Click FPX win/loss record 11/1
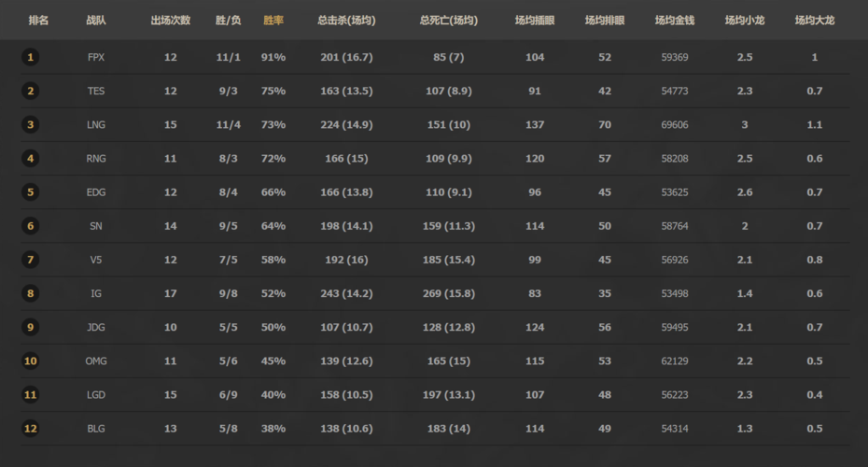This screenshot has width=868, height=467. click(228, 57)
